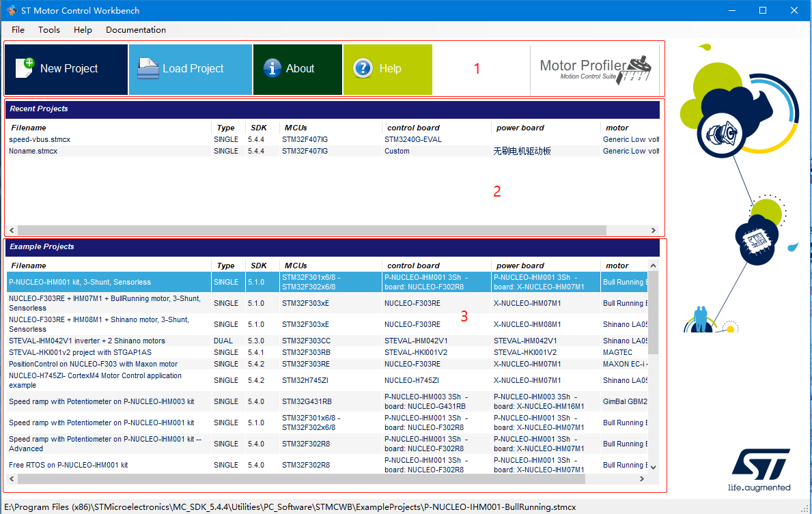Click STEVAL-HKI001V2 control board cell
Viewport: 812px width, 514px height.
coord(416,352)
